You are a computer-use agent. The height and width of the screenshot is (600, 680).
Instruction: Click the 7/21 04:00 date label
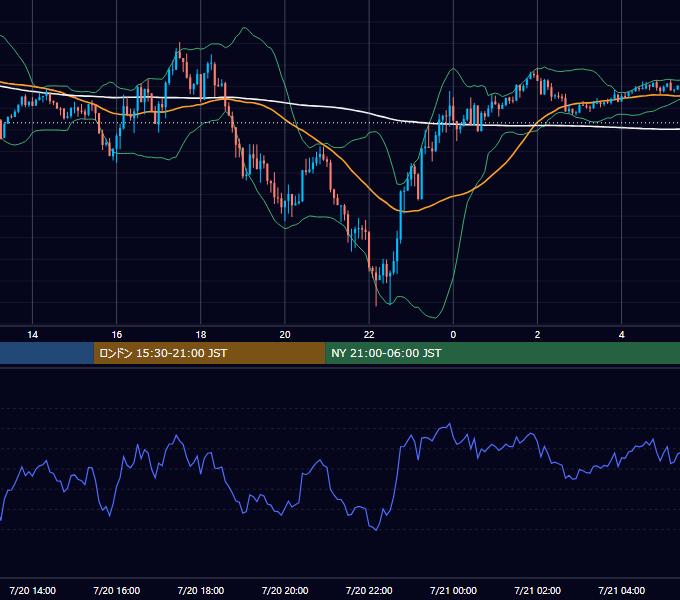[x=621, y=590]
